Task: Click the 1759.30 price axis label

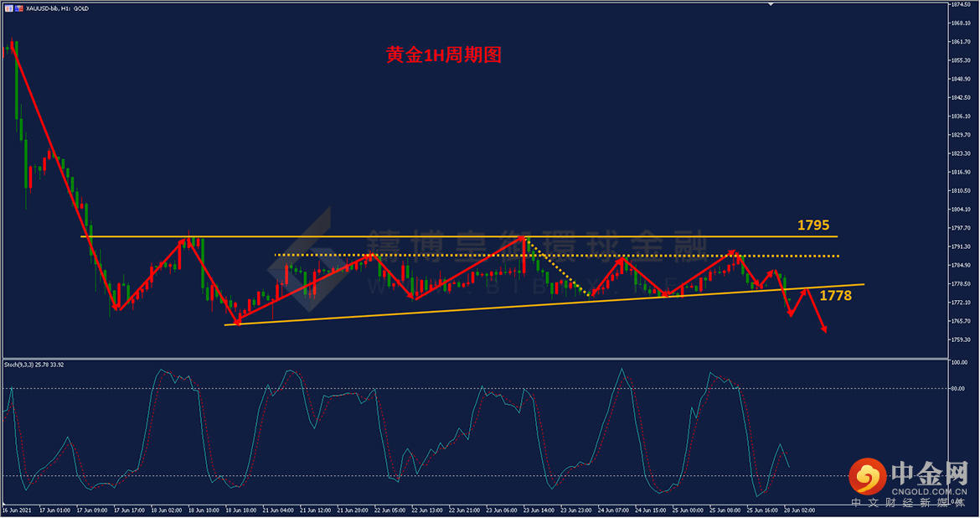Action: pyautogui.click(x=961, y=339)
